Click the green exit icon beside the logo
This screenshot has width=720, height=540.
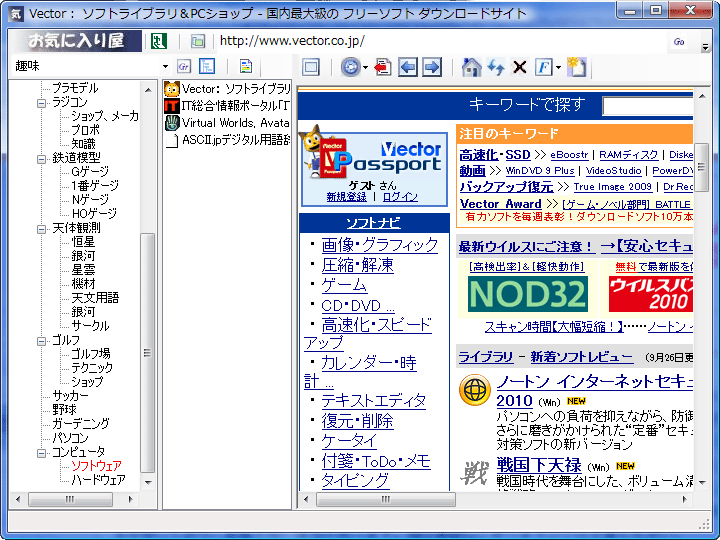point(159,41)
